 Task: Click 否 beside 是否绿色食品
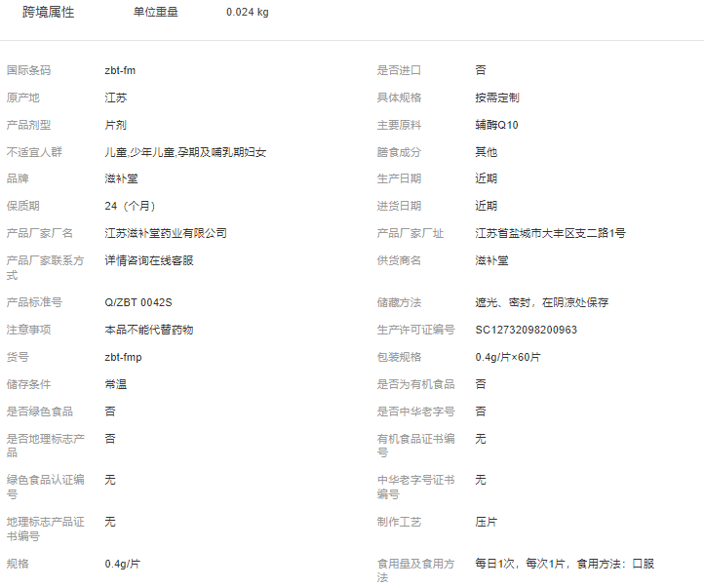tap(110, 412)
